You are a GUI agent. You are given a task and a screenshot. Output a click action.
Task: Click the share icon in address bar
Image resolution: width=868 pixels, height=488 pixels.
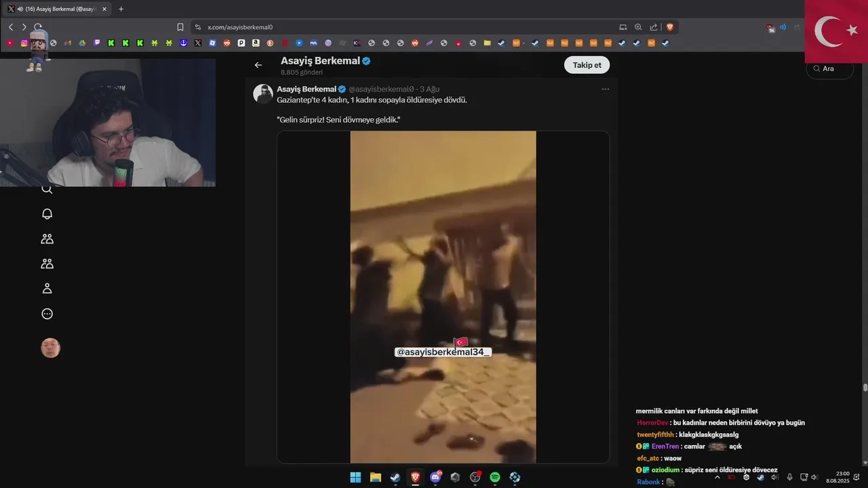tap(654, 27)
